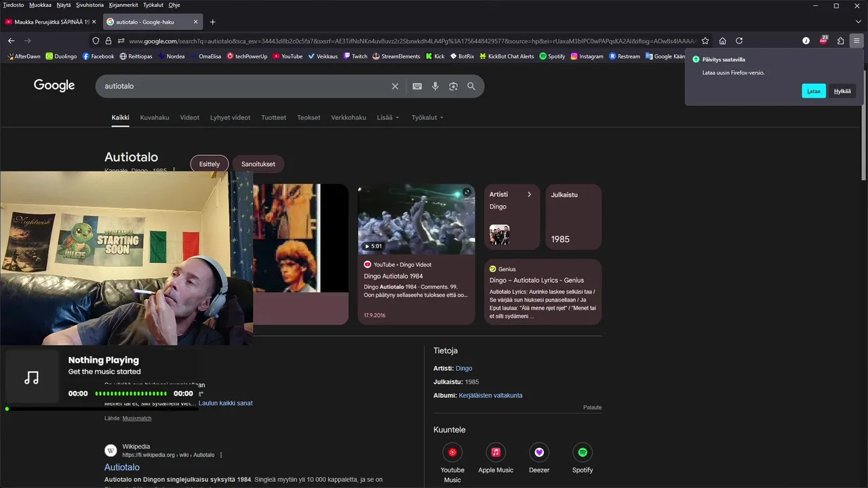Open the Duolingo bookmark
This screenshot has width=868, height=488.
(x=61, y=56)
